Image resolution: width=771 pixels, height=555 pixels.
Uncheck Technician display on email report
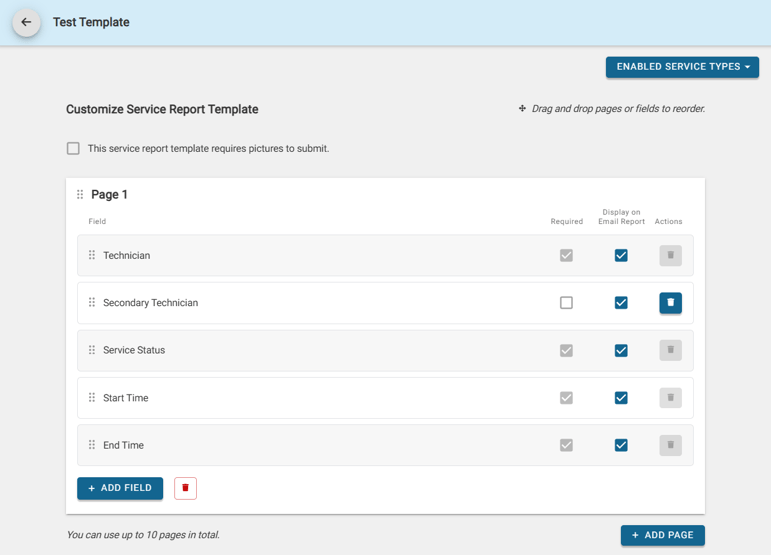pos(621,255)
